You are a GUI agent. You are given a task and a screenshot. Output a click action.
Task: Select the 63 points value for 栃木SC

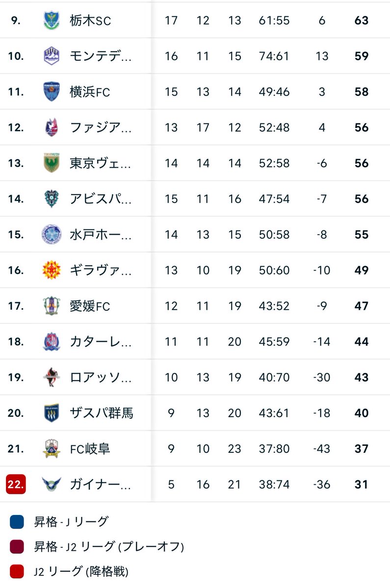coord(362,21)
